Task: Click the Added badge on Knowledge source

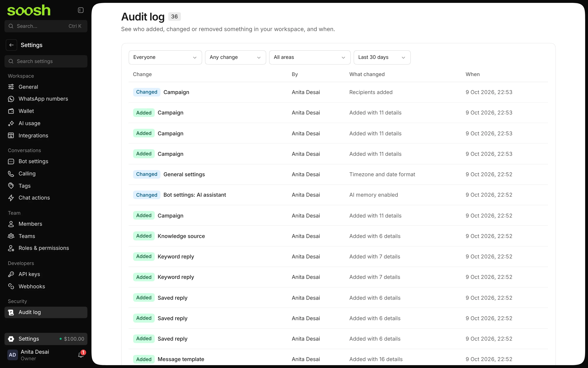Action: (144, 236)
